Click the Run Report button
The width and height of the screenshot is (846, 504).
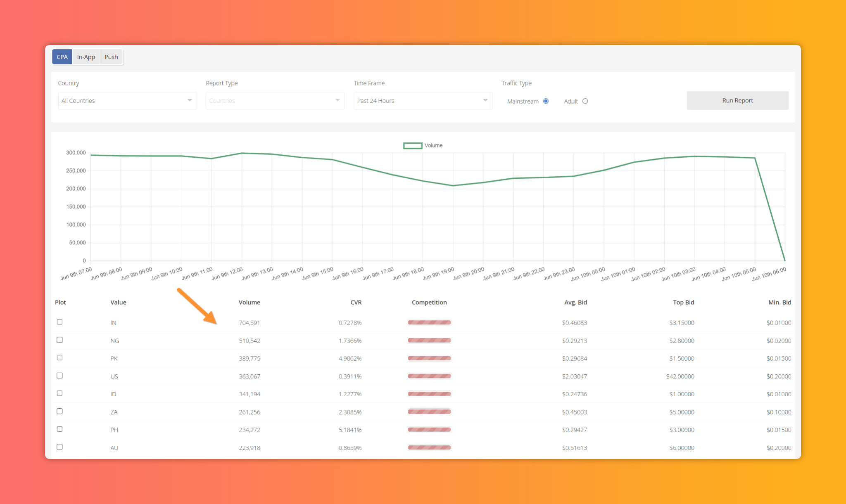pyautogui.click(x=737, y=100)
